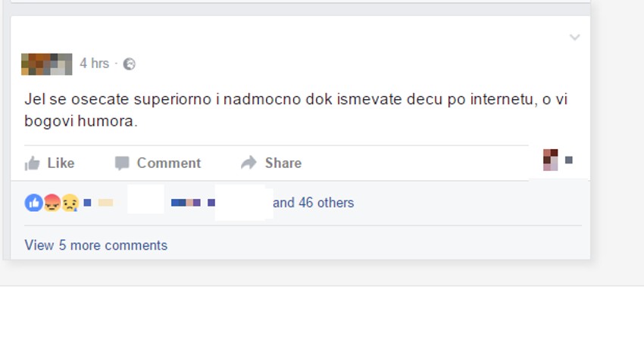The height and width of the screenshot is (339, 644).
Task: Click the middle blurred reactor name
Action: tap(186, 203)
